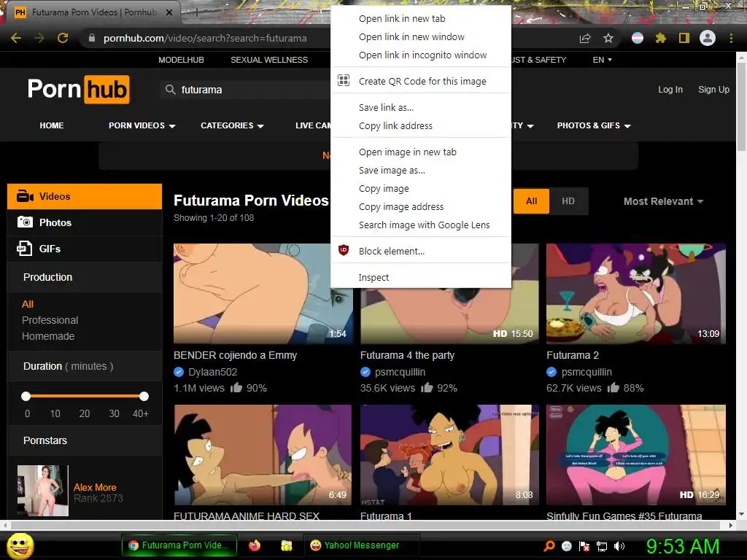Select the All quality filter button

click(531, 201)
